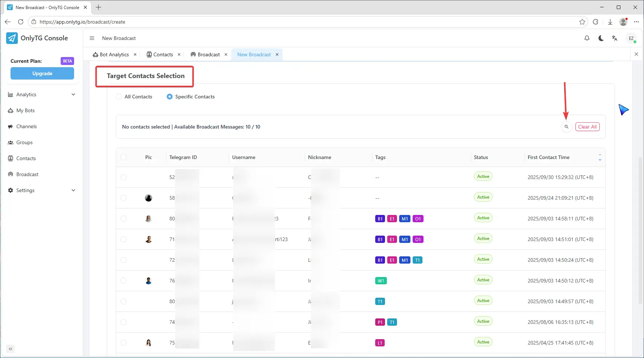The height and width of the screenshot is (358, 644).
Task: Check the select-all checkbox in table header
Action: pyautogui.click(x=123, y=157)
